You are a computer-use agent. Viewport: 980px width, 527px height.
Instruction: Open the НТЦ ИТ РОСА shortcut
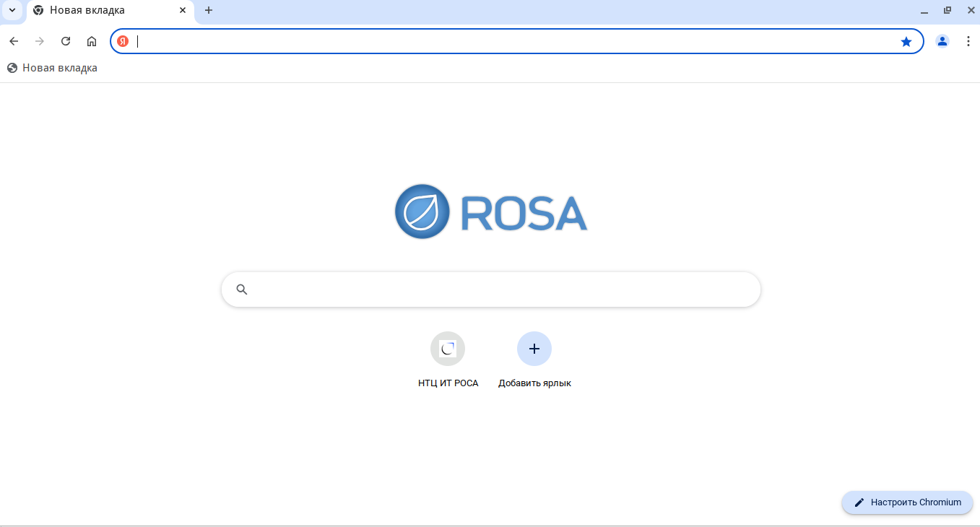[x=448, y=360]
